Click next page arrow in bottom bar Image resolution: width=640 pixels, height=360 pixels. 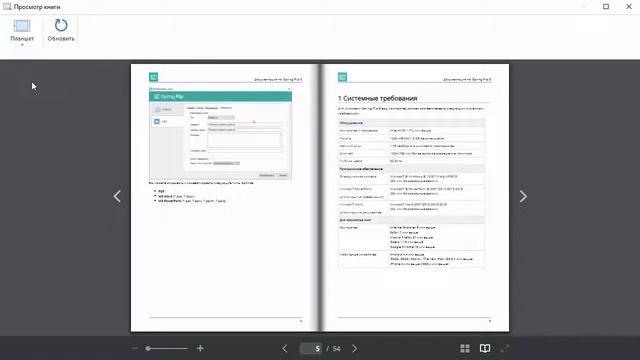pyautogui.click(x=354, y=348)
